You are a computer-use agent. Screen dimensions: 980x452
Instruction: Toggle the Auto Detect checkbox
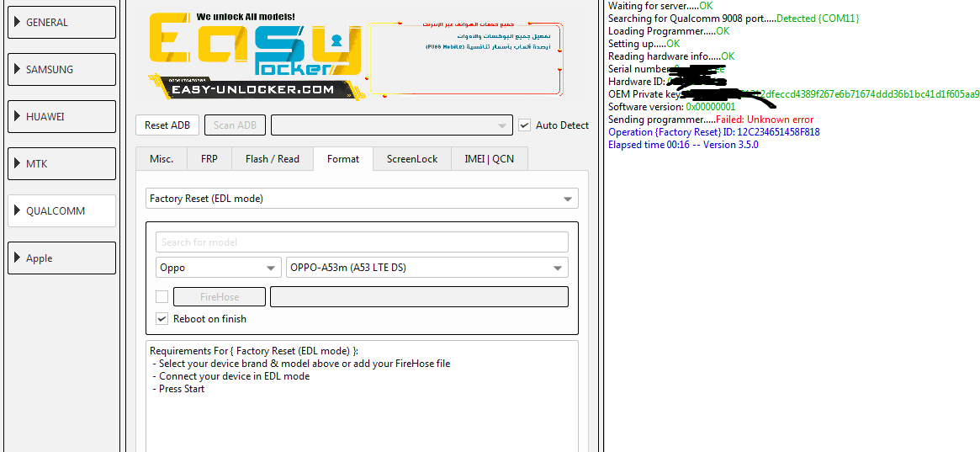tap(525, 125)
